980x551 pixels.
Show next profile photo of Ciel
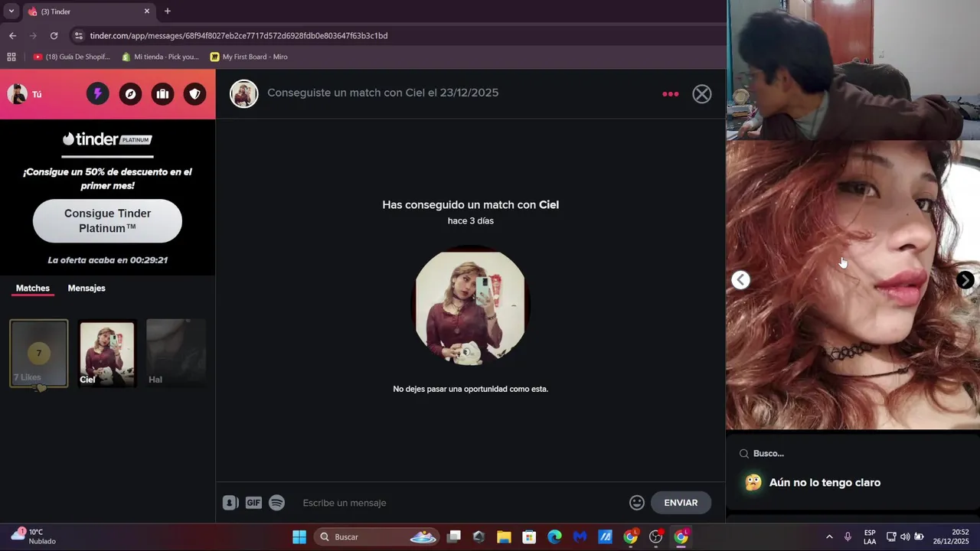click(x=965, y=280)
